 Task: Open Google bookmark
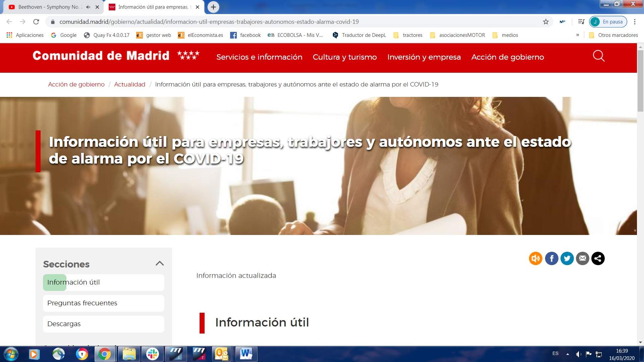(64, 35)
